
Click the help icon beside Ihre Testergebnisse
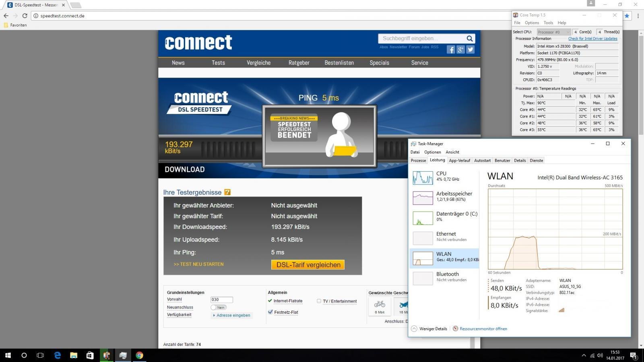[227, 192]
